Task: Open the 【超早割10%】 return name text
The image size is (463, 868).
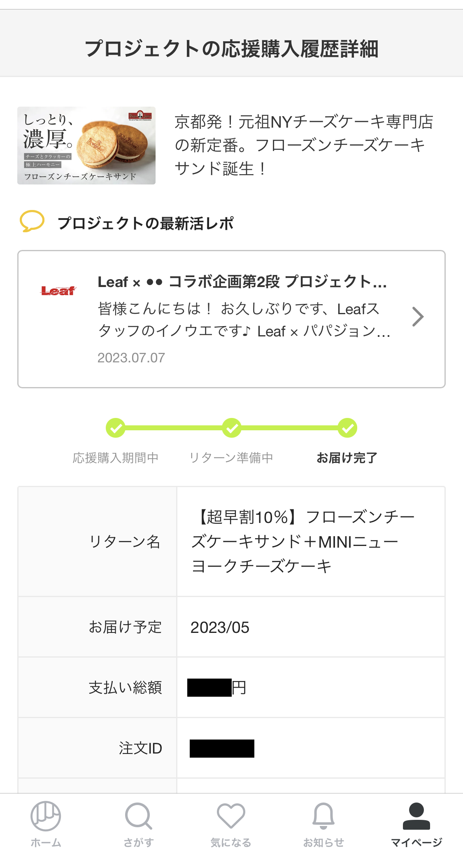Action: (302, 541)
